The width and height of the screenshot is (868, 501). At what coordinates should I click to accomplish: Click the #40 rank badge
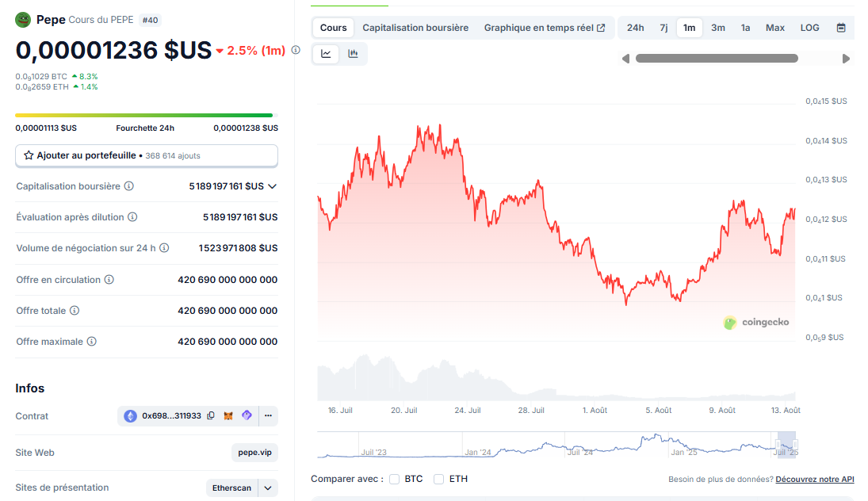(150, 20)
